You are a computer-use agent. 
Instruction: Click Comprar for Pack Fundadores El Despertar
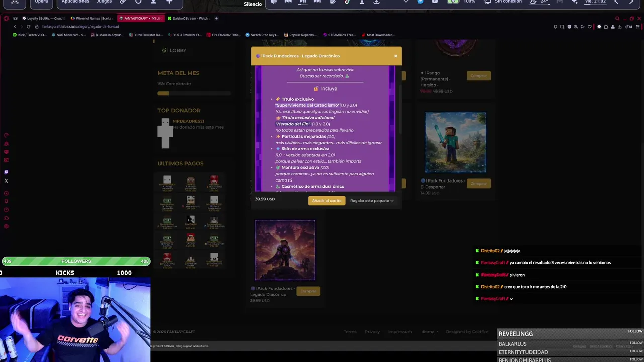pyautogui.click(x=478, y=184)
